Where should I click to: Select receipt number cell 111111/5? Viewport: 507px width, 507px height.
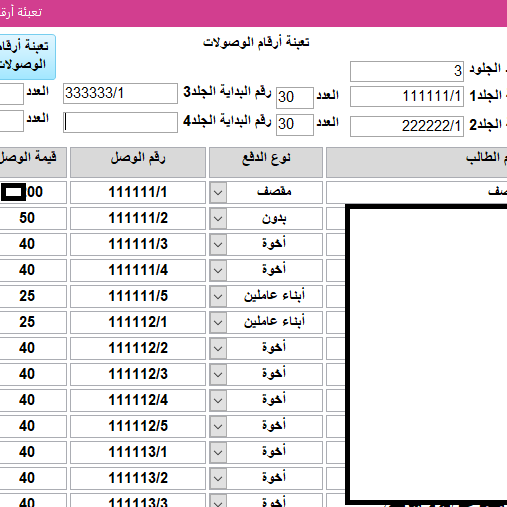point(138,296)
